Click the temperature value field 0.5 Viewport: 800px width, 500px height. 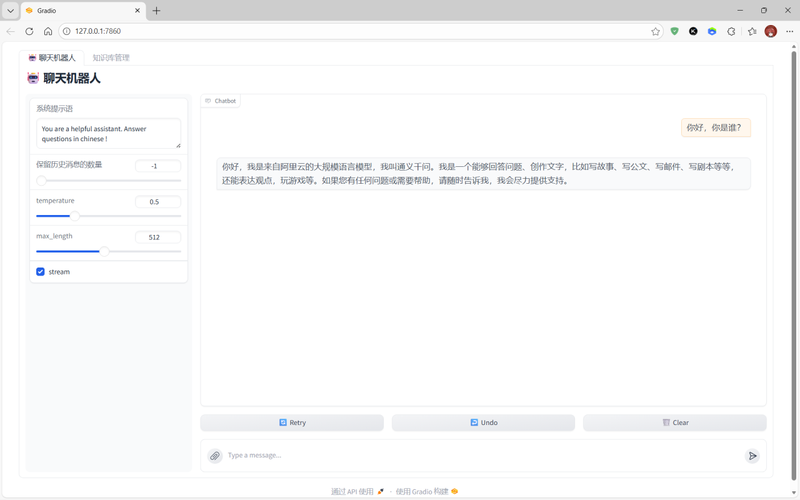coord(158,202)
